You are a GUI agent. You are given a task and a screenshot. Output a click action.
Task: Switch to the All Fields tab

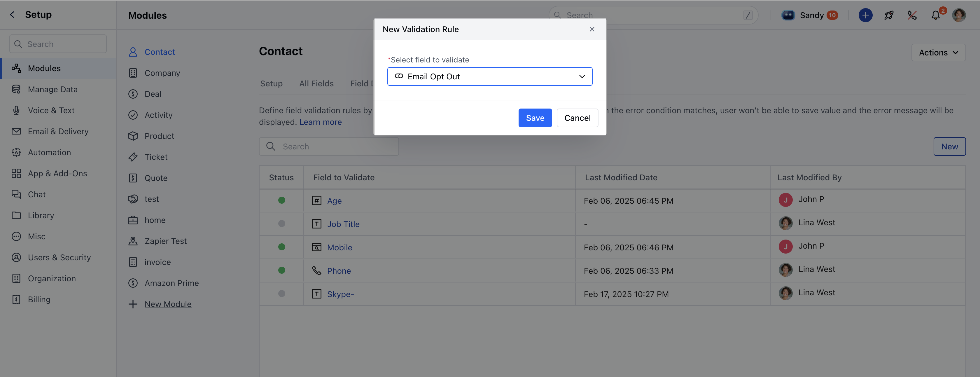pyautogui.click(x=316, y=83)
